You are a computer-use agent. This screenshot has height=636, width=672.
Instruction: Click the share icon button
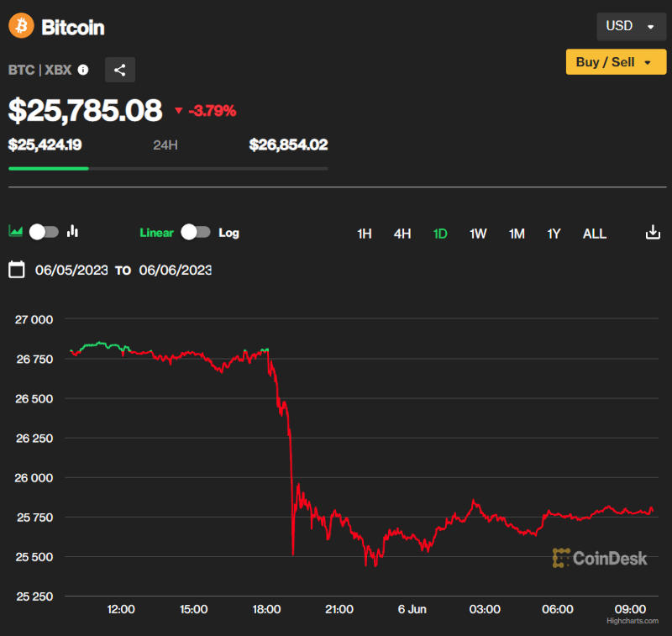tap(119, 70)
